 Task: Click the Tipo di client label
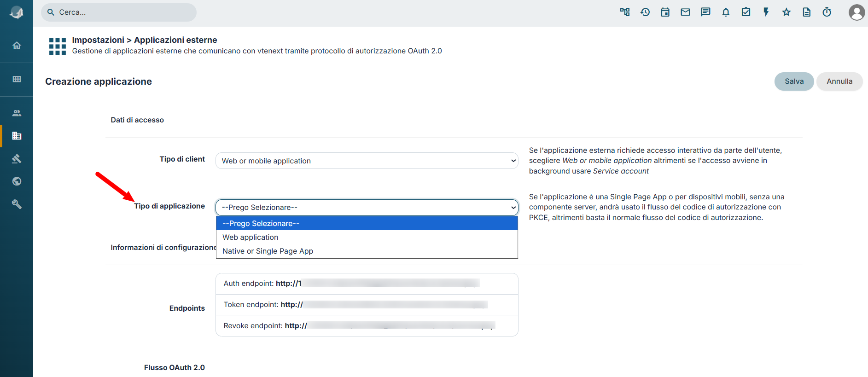(x=182, y=159)
